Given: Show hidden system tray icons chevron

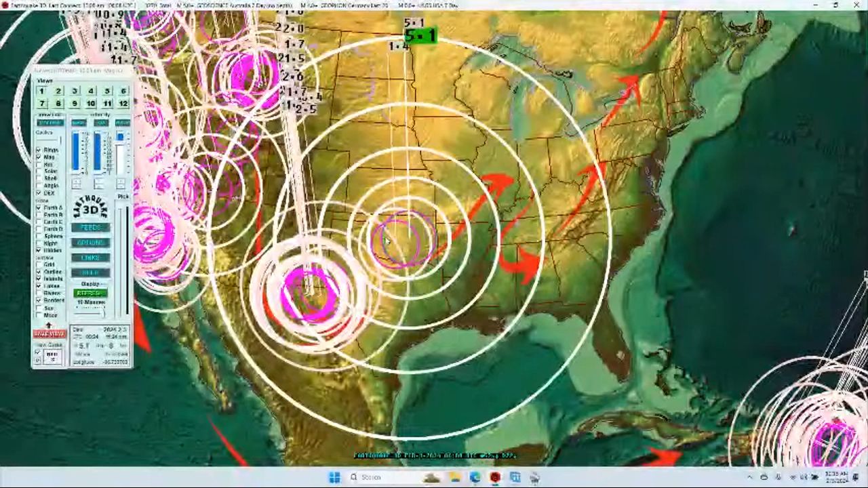Looking at the screenshot, I should [749, 477].
